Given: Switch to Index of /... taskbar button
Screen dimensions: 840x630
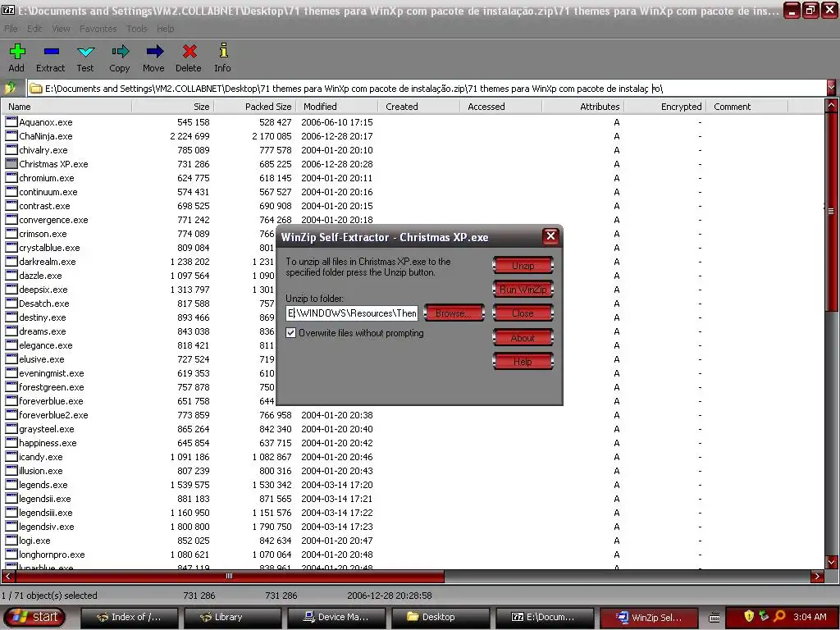Looking at the screenshot, I should point(130,617).
